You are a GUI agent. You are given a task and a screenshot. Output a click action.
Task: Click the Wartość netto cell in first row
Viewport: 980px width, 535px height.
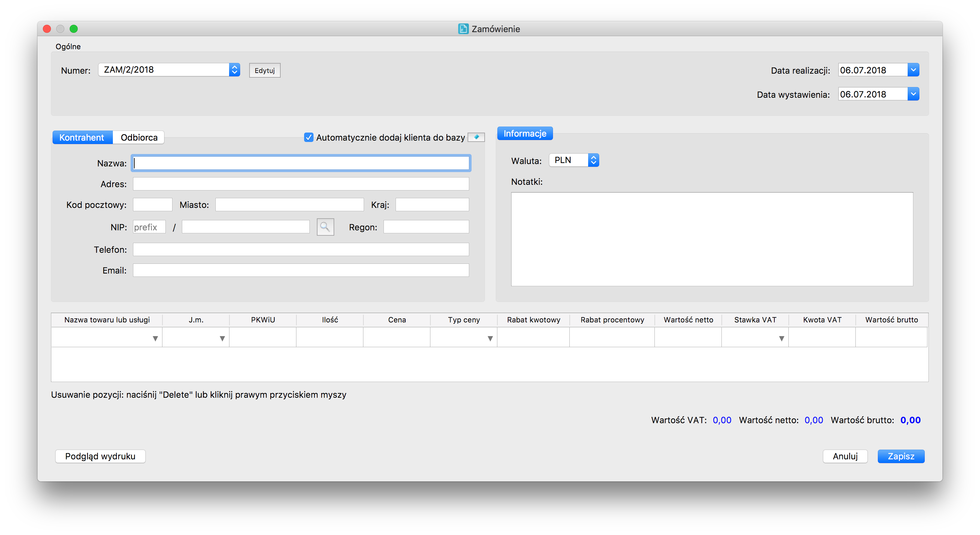pyautogui.click(x=688, y=337)
